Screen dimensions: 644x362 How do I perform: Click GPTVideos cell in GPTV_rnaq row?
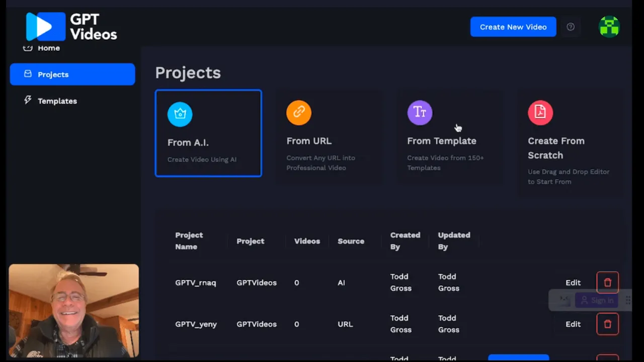pos(257,283)
